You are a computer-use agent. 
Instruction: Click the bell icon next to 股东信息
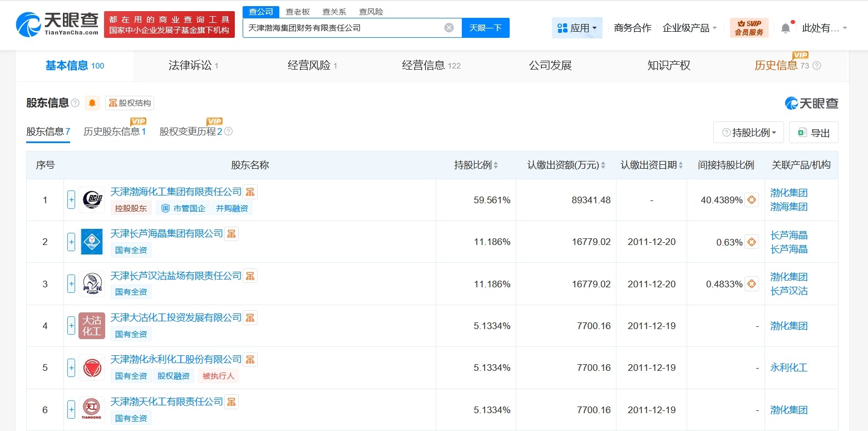point(92,102)
